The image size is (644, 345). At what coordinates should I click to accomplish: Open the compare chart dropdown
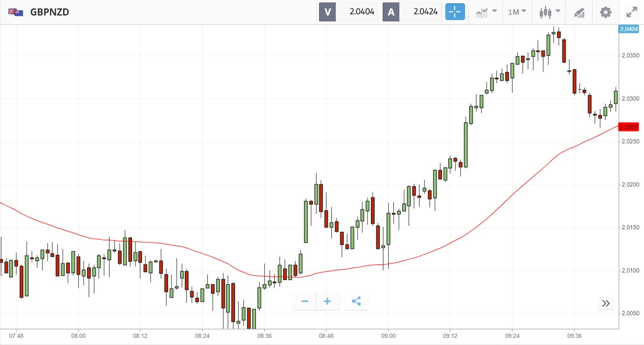[486, 12]
